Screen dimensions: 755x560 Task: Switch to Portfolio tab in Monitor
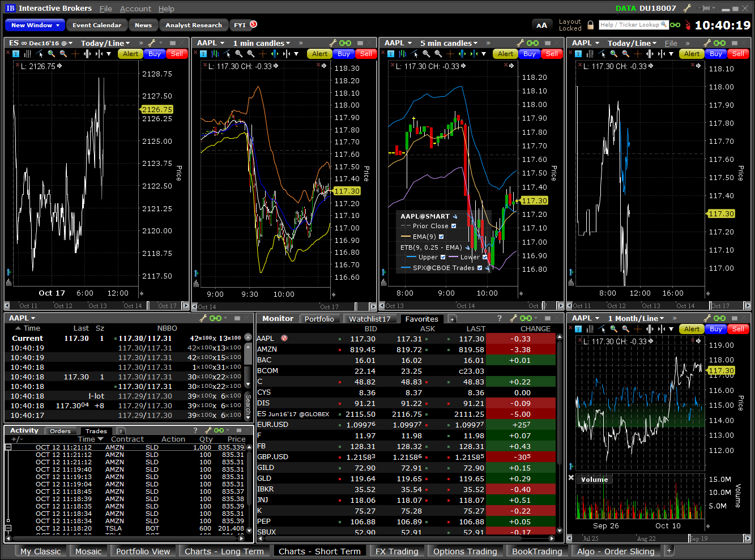pos(319,319)
